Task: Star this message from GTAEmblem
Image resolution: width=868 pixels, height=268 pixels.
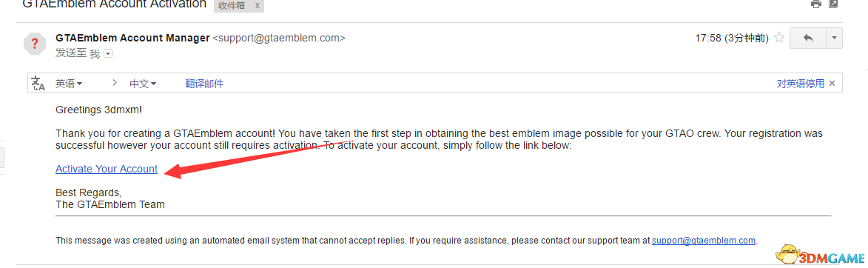Action: [x=779, y=38]
